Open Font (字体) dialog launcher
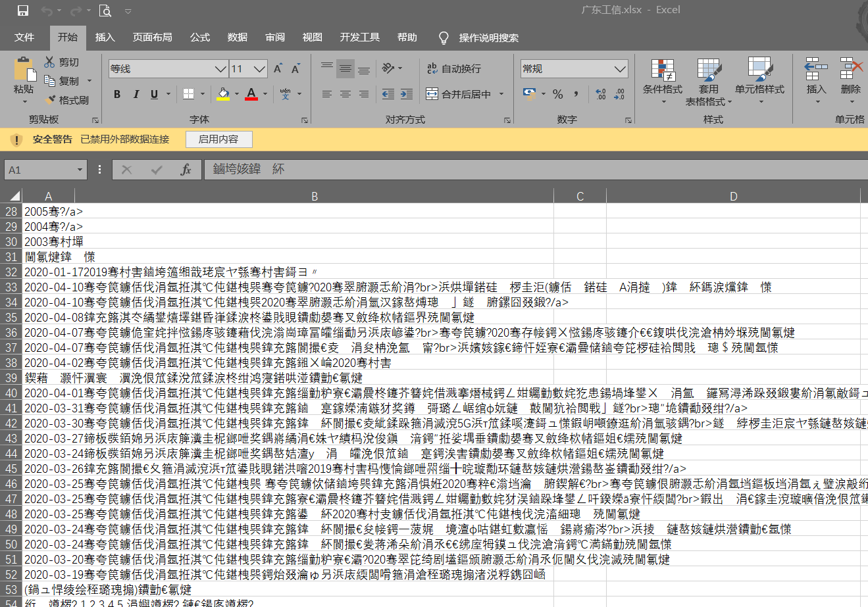Screen dimensions: 868x607 click(305, 120)
